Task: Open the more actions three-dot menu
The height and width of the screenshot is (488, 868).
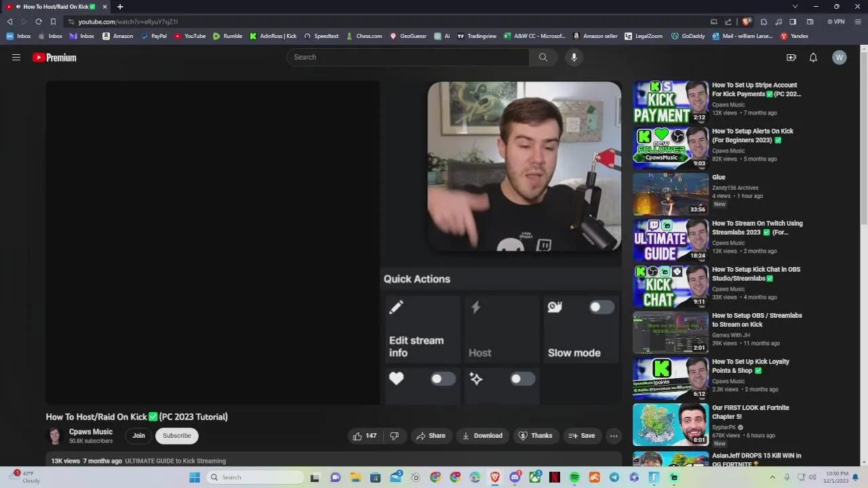Action: point(614,436)
